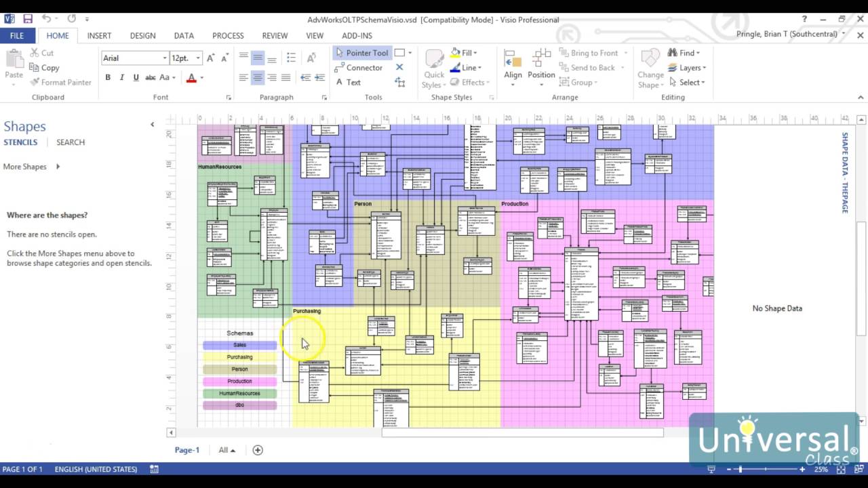Adjust the zoom slider handle
The height and width of the screenshot is (488, 868).
[741, 469]
